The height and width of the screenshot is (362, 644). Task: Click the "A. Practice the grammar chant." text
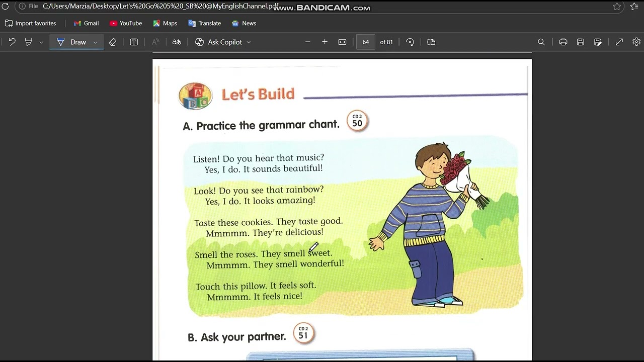pos(261,125)
